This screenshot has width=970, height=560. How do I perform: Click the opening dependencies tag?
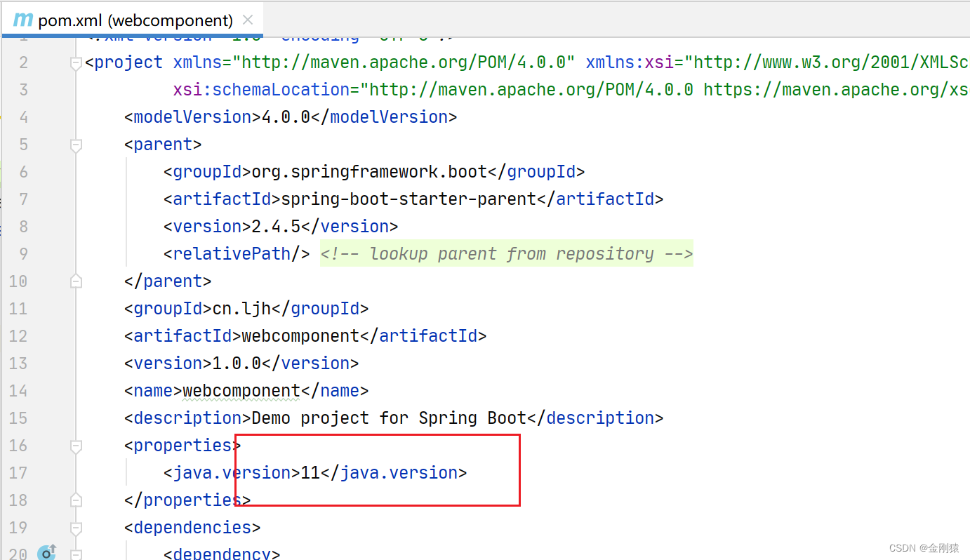click(x=192, y=528)
